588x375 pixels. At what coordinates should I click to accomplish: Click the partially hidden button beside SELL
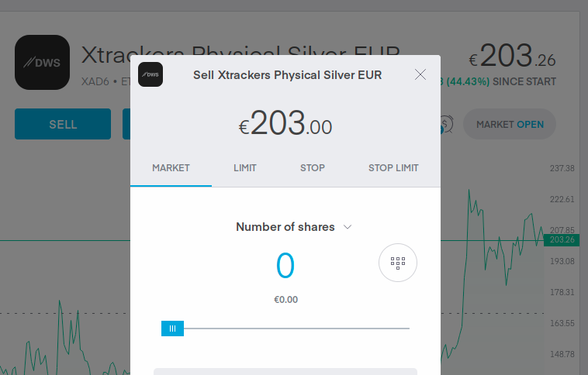(126, 124)
